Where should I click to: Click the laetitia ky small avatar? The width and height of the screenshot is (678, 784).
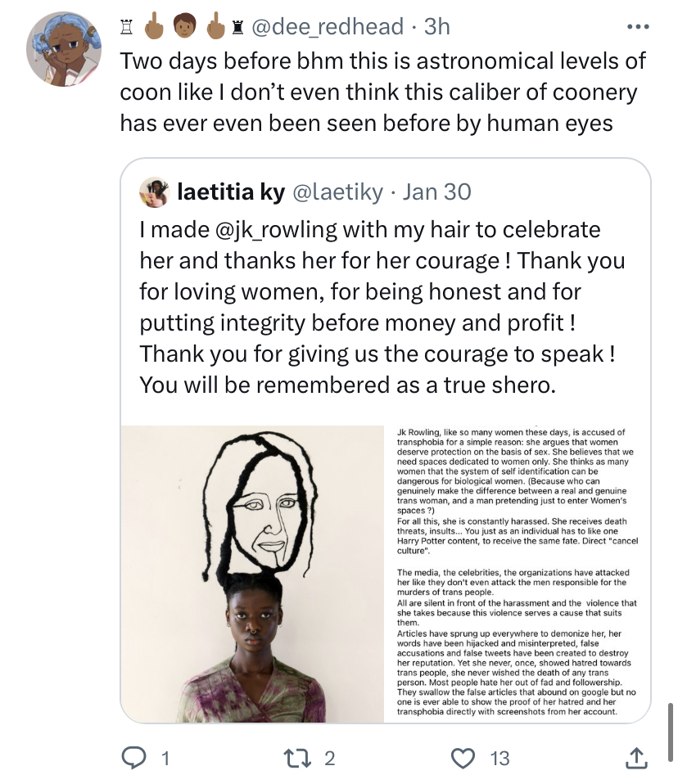click(154, 192)
